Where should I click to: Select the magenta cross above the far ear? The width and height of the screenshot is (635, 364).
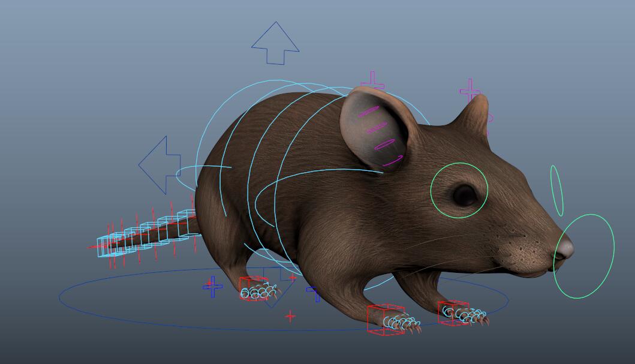pos(470,91)
